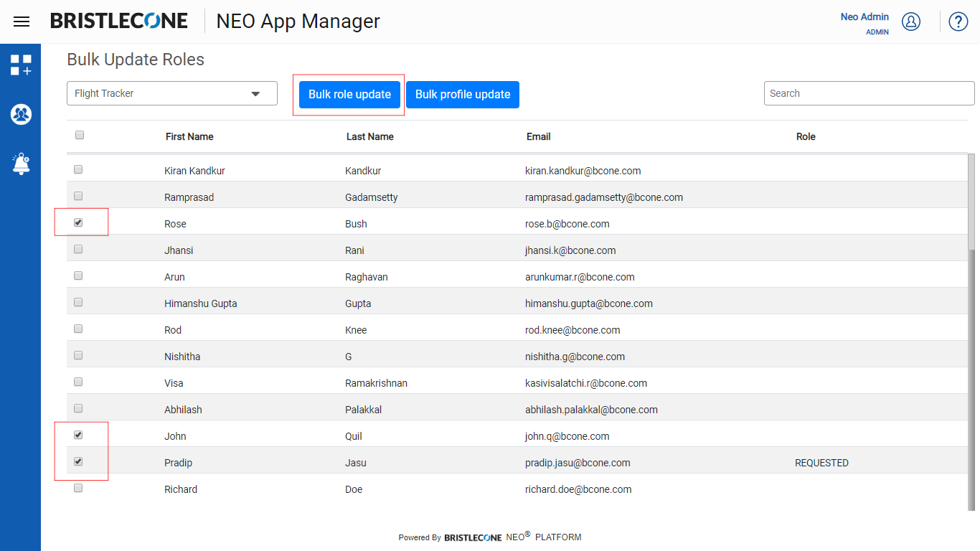Open the user profile avatar icon

(911, 22)
